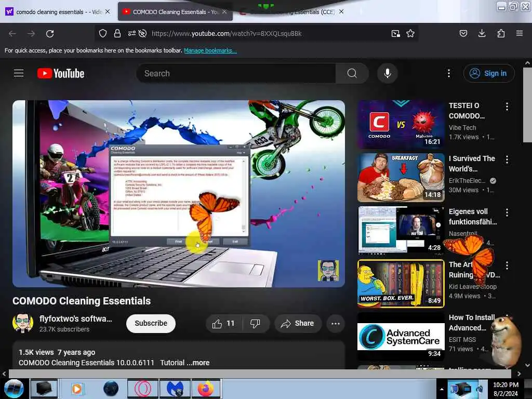Like the COMODO Cleaning Essentials video
This screenshot has height=399, width=532.
(x=223, y=324)
